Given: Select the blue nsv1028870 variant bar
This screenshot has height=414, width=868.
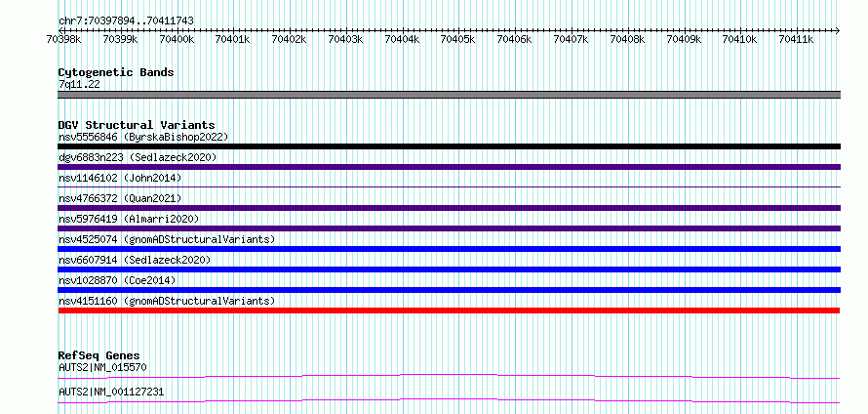Looking at the screenshot, I should [x=449, y=290].
